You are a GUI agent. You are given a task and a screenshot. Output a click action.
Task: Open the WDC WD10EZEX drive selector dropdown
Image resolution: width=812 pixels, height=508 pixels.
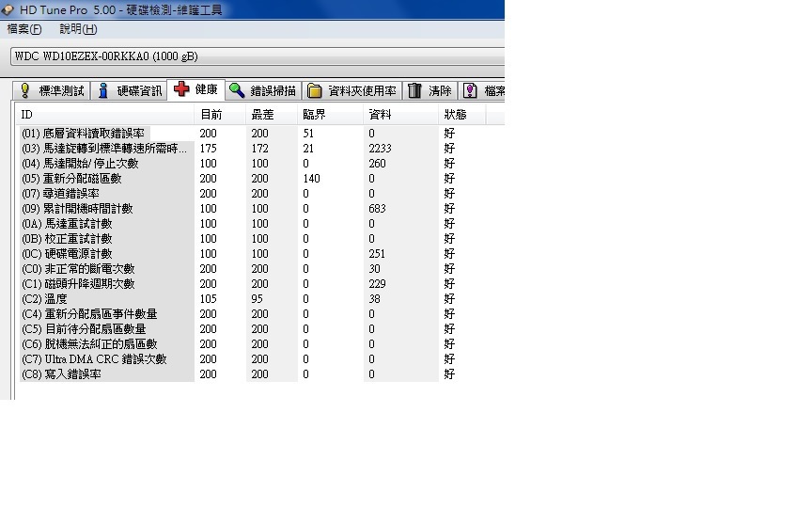[258, 56]
